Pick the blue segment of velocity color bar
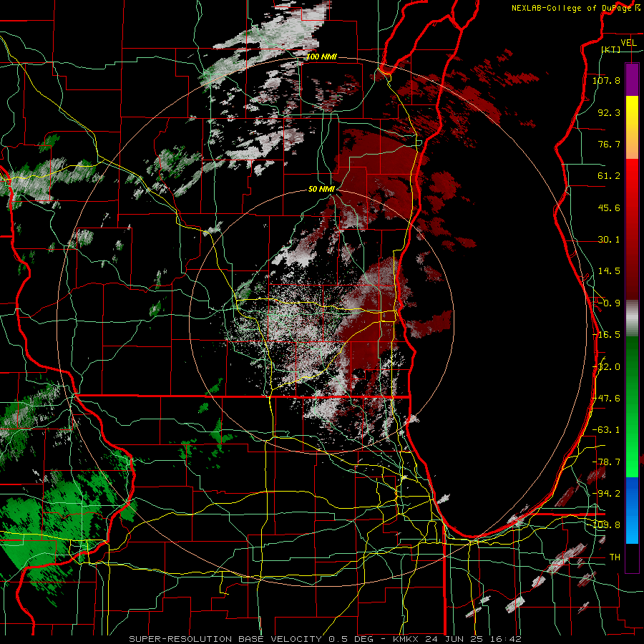Screen dimensions: 644x644 pos(632,510)
